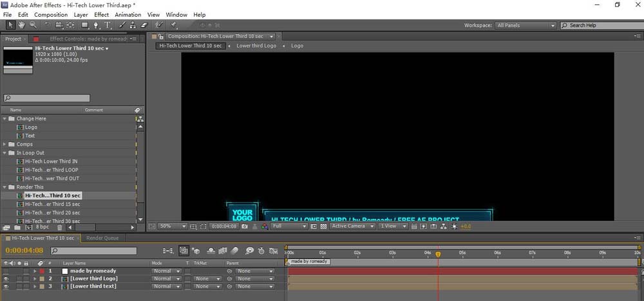This screenshot has height=301, width=644.
Task: Select the Hand tool
Action: [x=21, y=25]
